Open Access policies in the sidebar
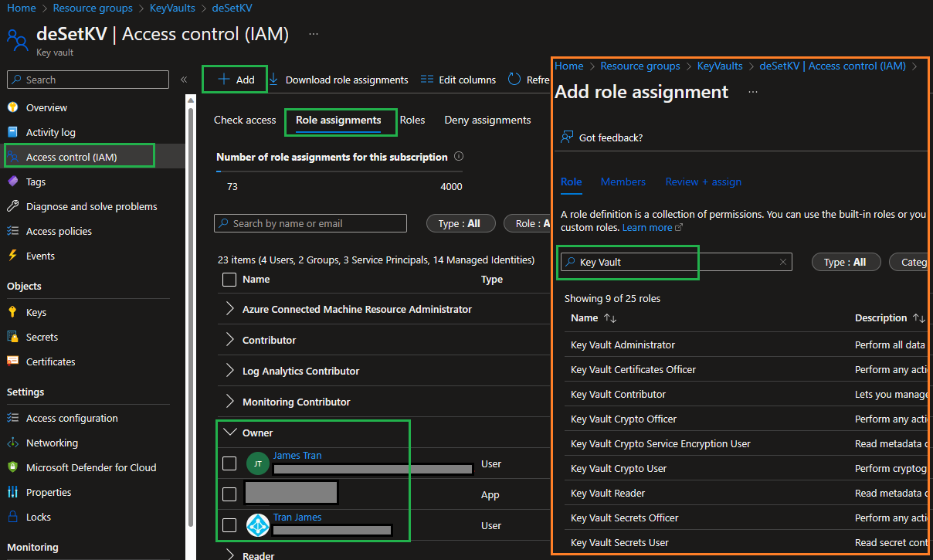 click(59, 231)
